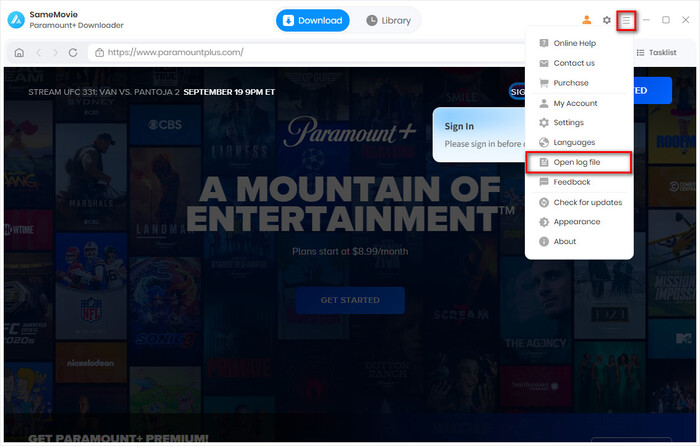
Task: Click the orange user account icon
Action: 587,20
